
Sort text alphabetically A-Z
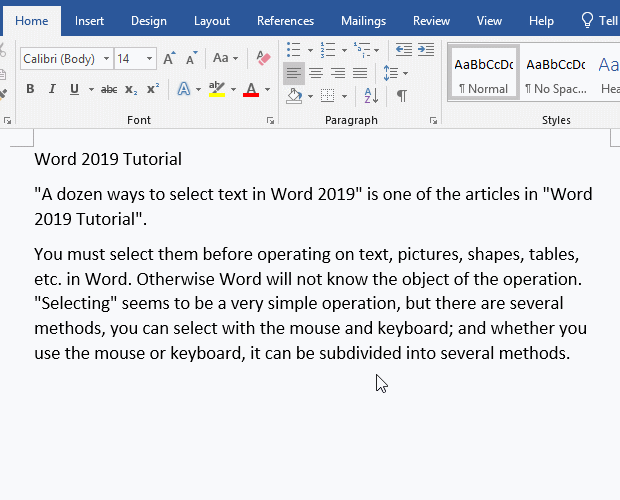click(371, 96)
